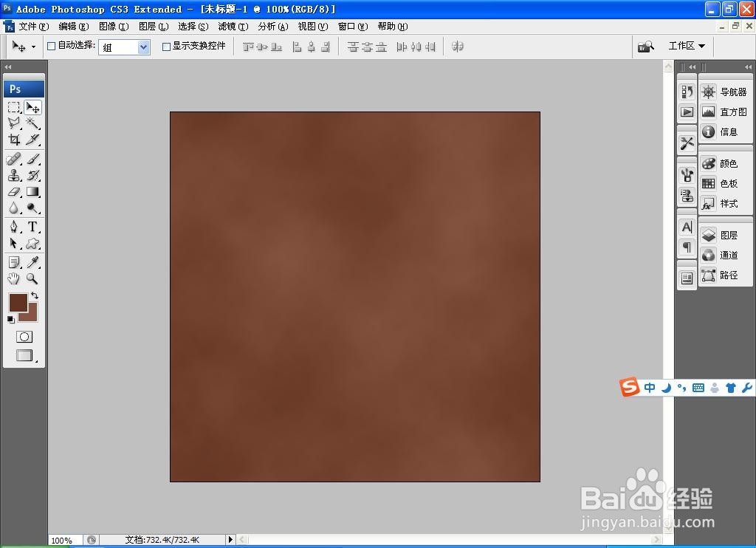Open the 文件(F) menu
Screen dimensions: 756x548
(34, 27)
